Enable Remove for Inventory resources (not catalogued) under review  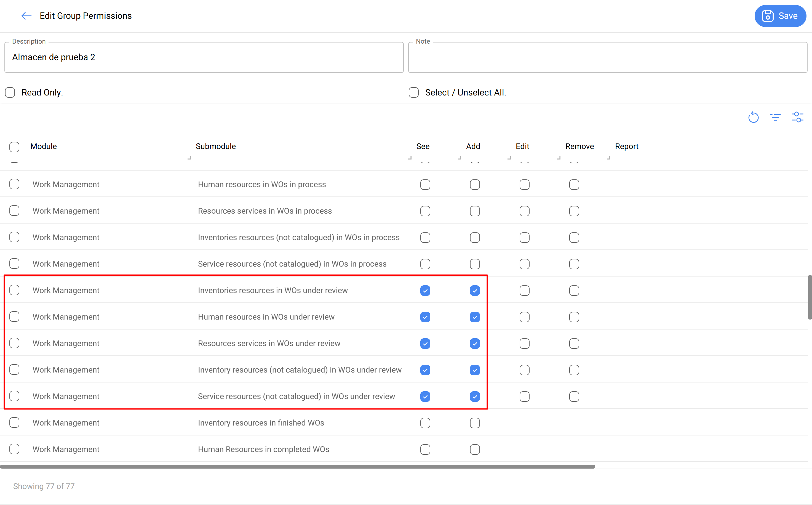[x=574, y=370]
